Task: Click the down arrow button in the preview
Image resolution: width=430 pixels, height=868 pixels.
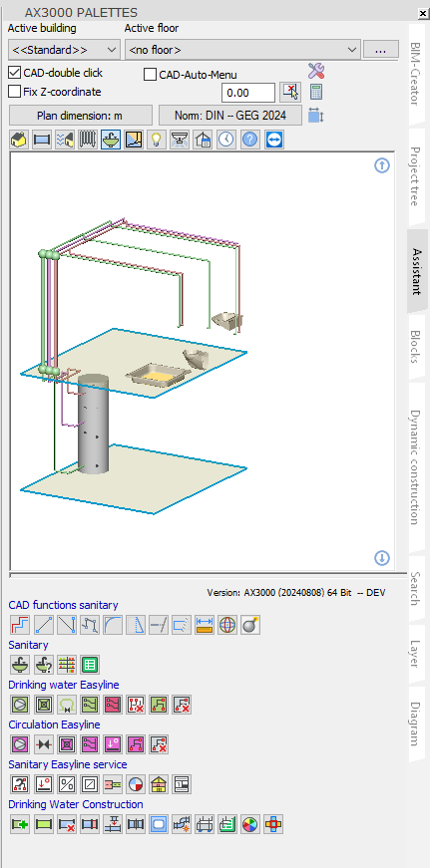Action: pos(382,557)
